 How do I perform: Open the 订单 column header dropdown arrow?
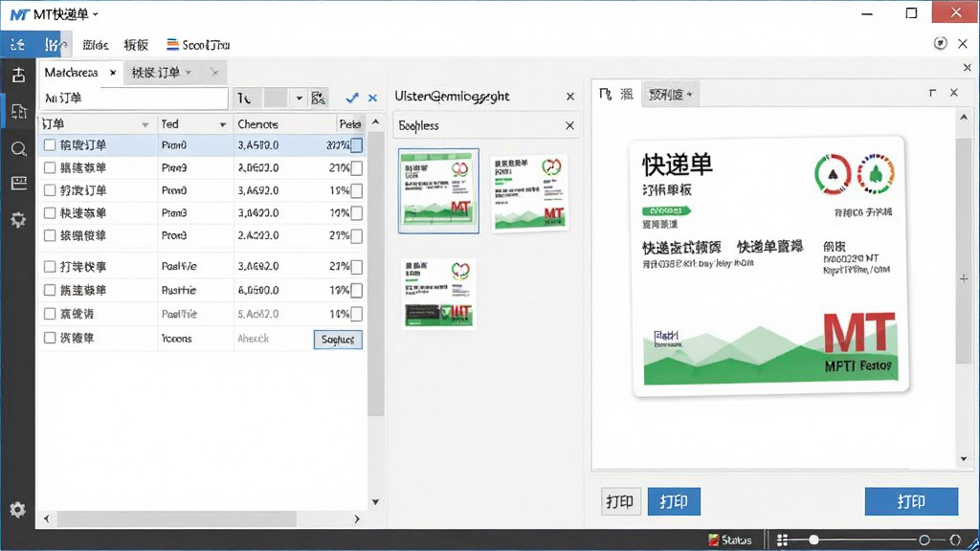[x=145, y=125]
